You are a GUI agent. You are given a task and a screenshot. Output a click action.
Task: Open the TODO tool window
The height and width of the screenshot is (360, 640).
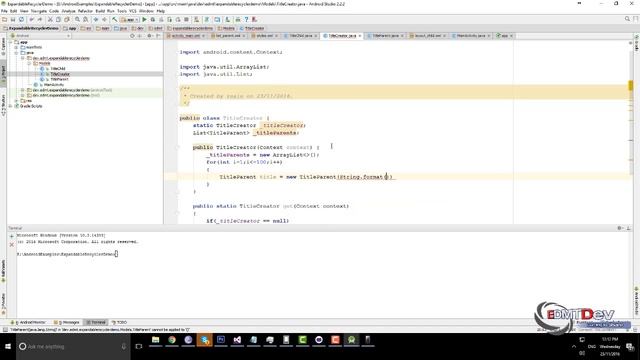pyautogui.click(x=119, y=322)
